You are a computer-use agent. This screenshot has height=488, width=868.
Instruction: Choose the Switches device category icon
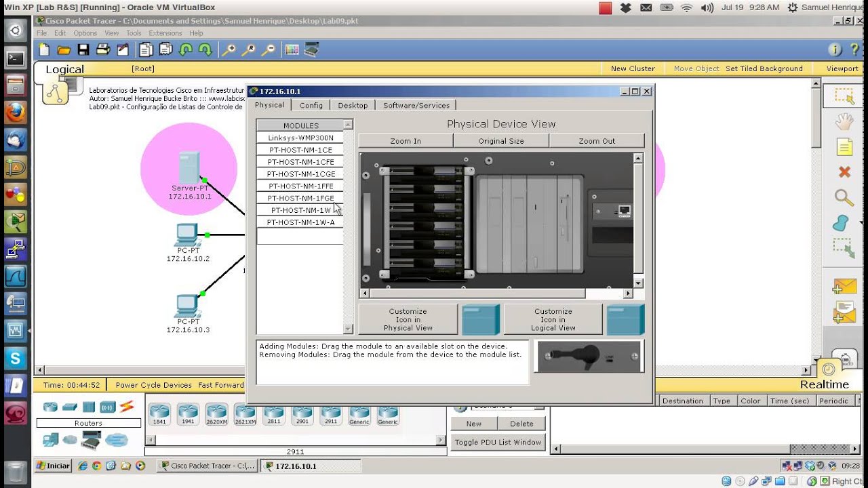pos(70,407)
